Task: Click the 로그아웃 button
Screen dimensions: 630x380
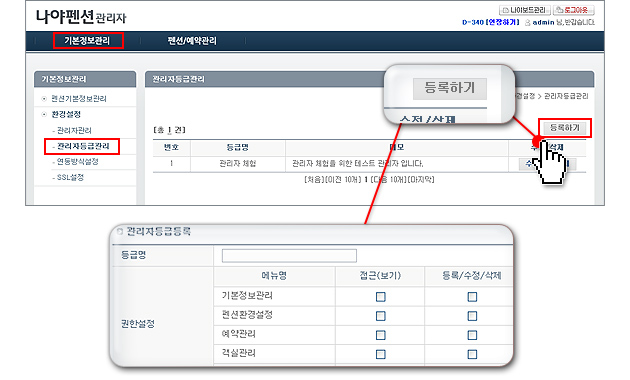Action: point(573,10)
